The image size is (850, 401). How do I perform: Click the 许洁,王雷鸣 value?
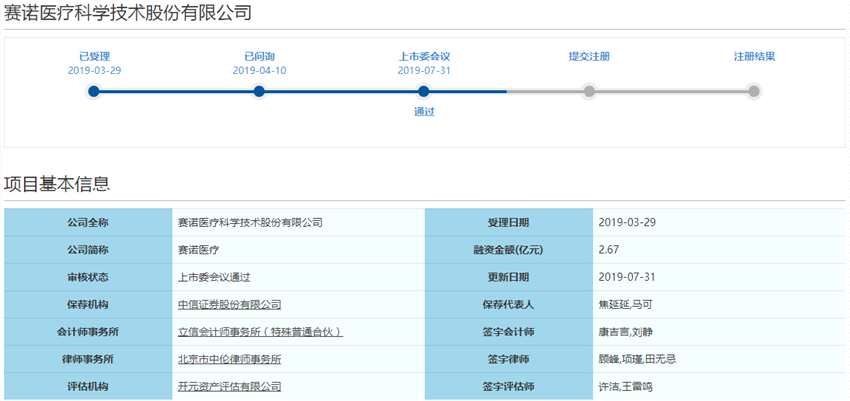(625, 387)
